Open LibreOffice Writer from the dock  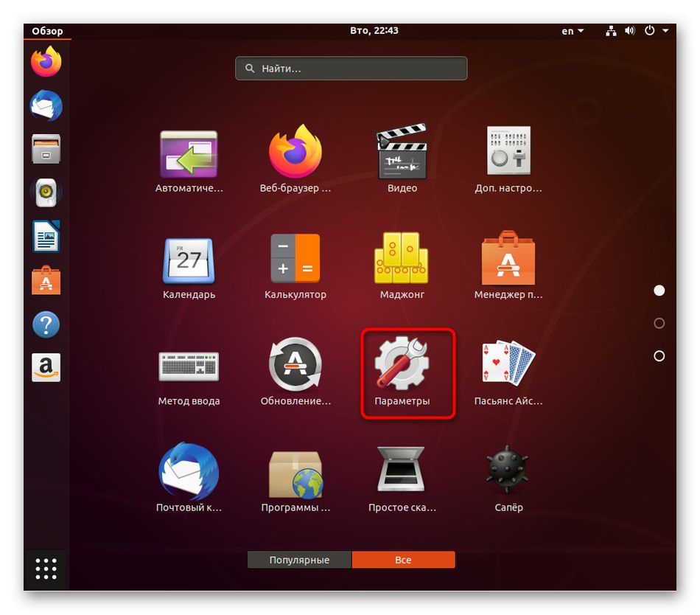pos(46,236)
